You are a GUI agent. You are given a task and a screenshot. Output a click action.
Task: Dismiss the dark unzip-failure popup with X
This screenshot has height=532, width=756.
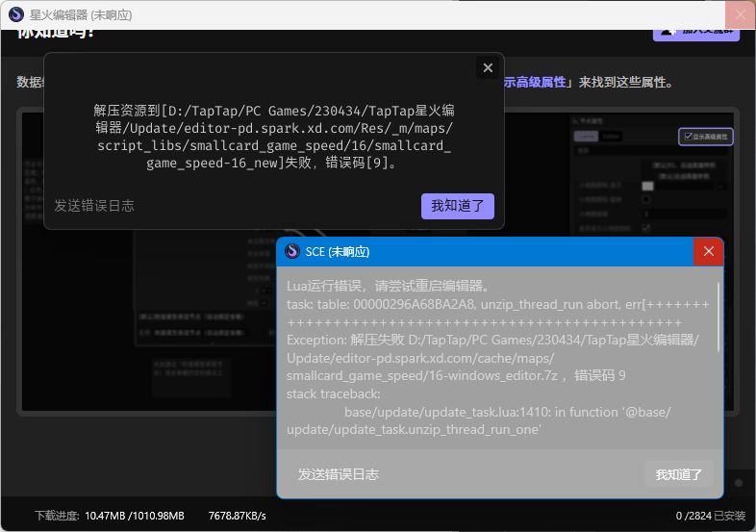click(x=488, y=68)
